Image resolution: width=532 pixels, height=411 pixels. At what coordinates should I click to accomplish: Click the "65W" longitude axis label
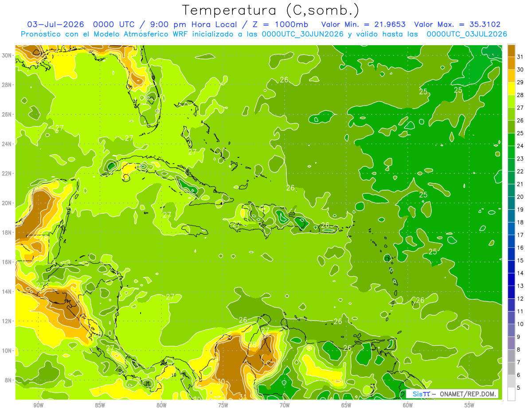(x=346, y=406)
